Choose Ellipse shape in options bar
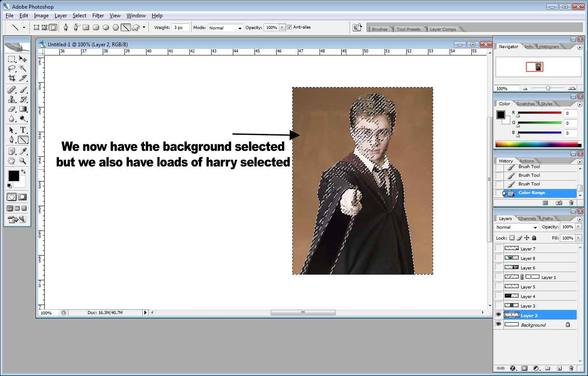This screenshot has height=376, width=588. [106, 27]
